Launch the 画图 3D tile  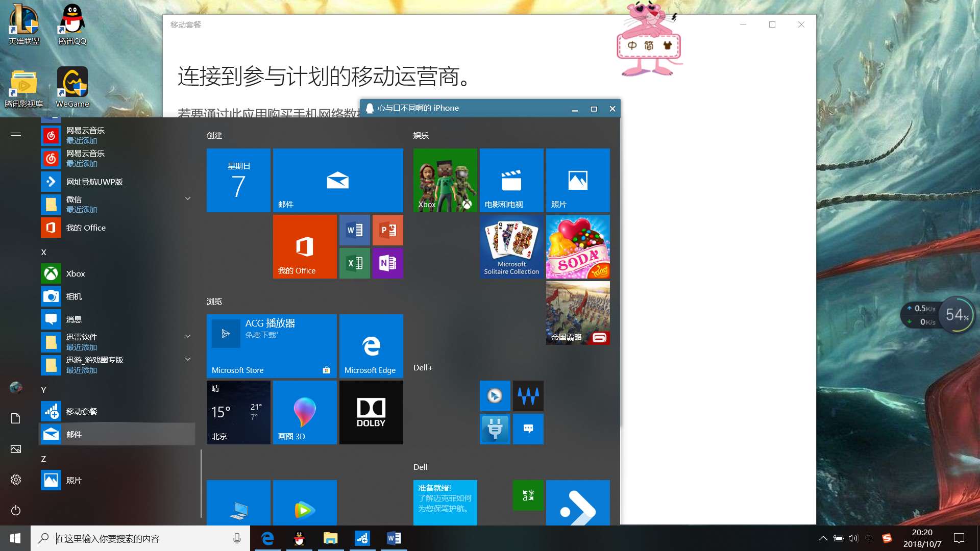pyautogui.click(x=305, y=412)
